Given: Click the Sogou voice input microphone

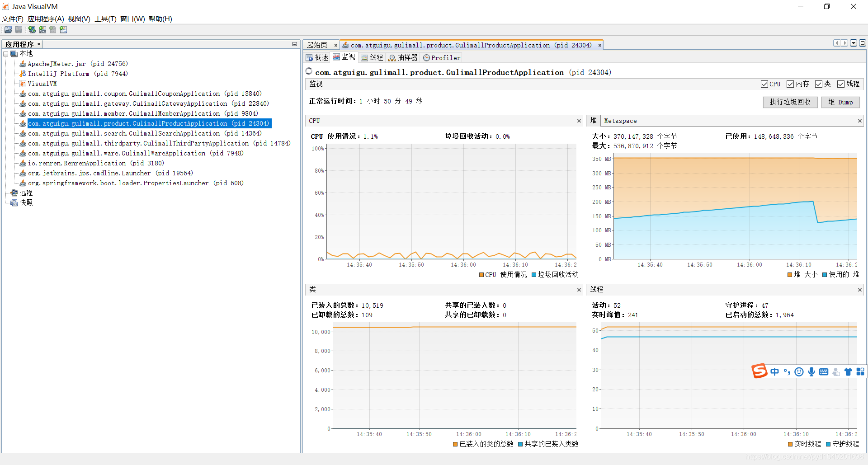Looking at the screenshot, I should click(811, 371).
